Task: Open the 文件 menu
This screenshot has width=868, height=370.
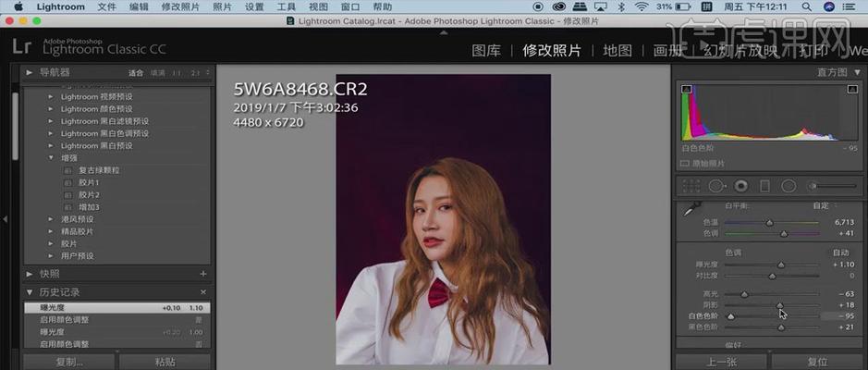Action: click(106, 6)
